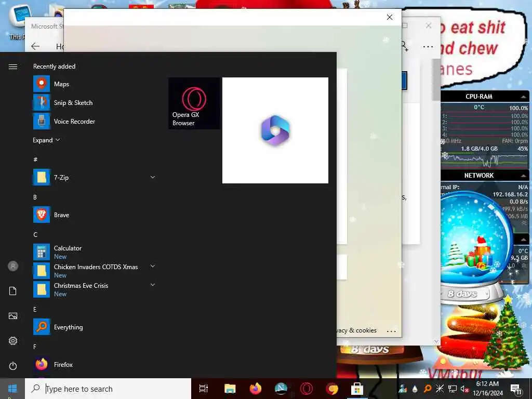Open Task View on taskbar
Image resolution: width=532 pixels, height=399 pixels.
(204, 389)
